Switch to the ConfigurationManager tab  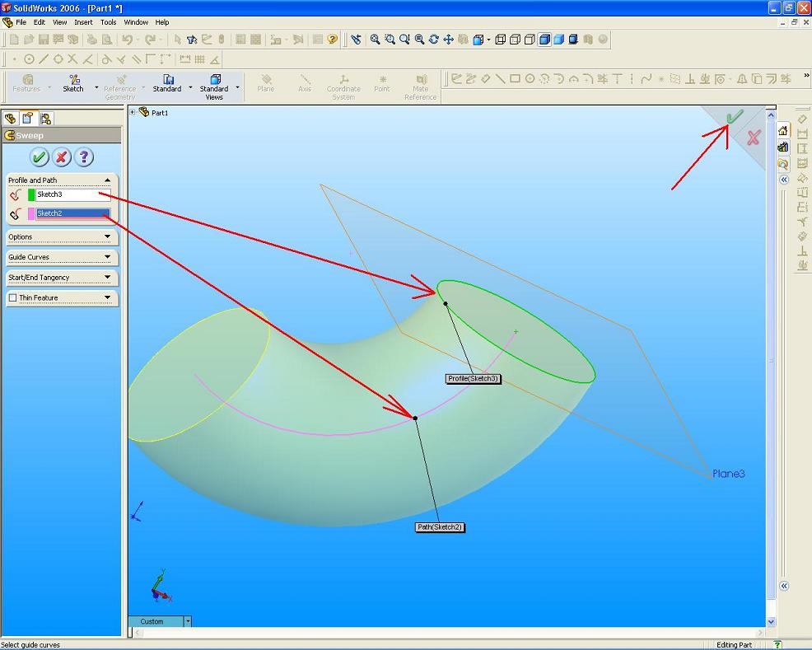pyautogui.click(x=46, y=118)
